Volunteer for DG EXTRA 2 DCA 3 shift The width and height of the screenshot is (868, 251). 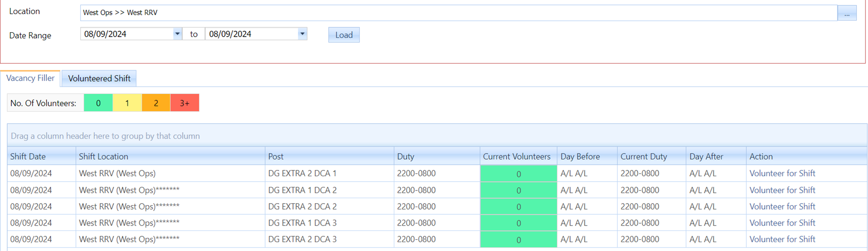[782, 239]
